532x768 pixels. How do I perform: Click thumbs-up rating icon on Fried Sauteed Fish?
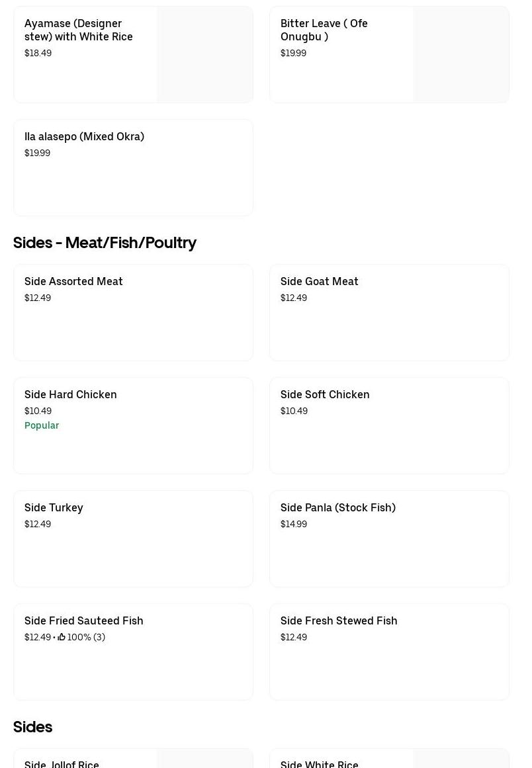(62, 637)
